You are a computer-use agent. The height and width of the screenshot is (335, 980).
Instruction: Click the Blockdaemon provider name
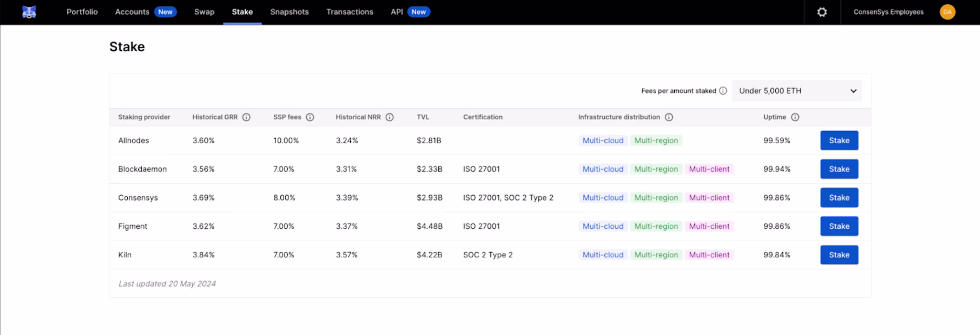pos(143,169)
